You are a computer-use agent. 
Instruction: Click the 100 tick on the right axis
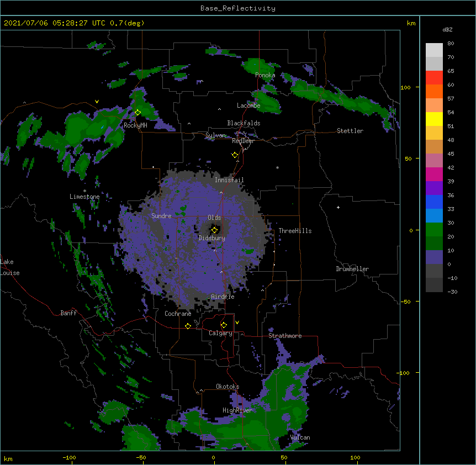405,87
